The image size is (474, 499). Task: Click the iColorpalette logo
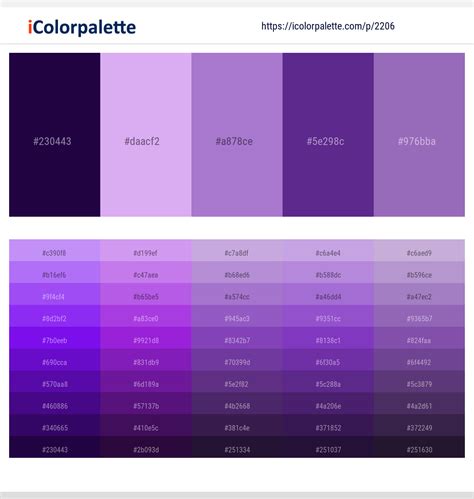click(82, 27)
